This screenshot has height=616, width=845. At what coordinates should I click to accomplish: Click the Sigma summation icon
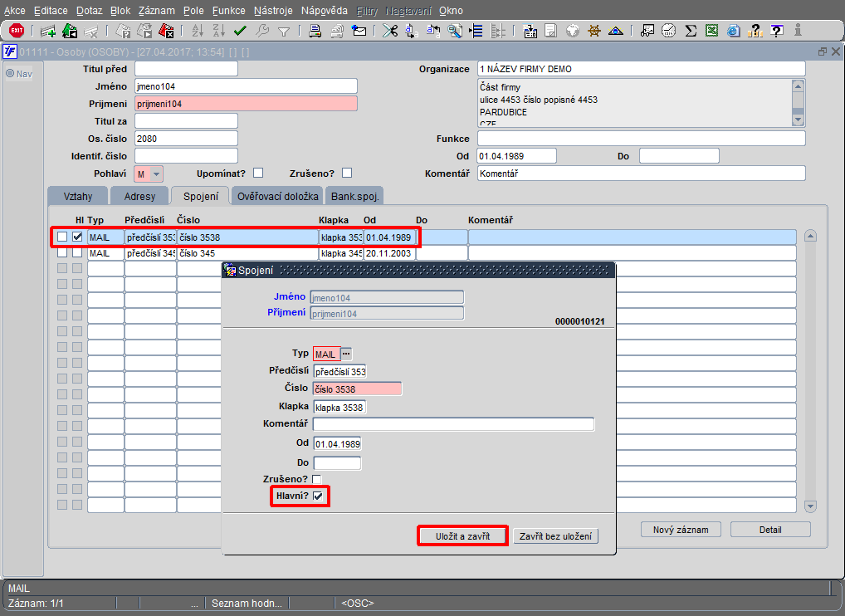[691, 32]
